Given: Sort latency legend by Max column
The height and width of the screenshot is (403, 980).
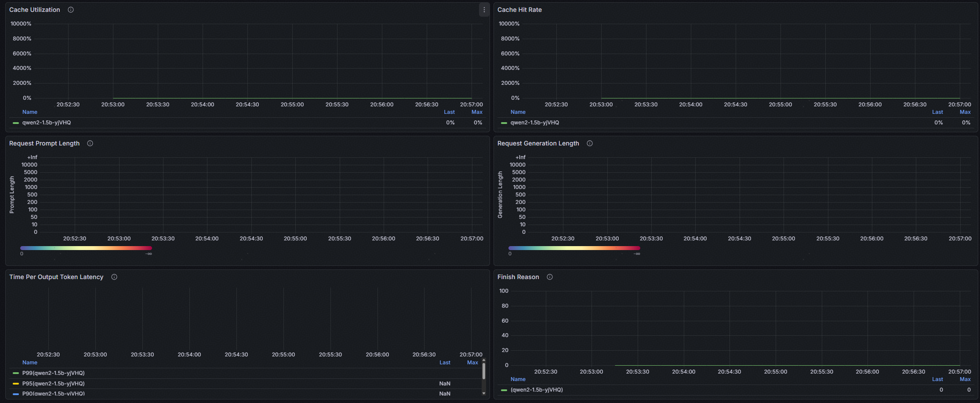Looking at the screenshot, I should point(472,363).
